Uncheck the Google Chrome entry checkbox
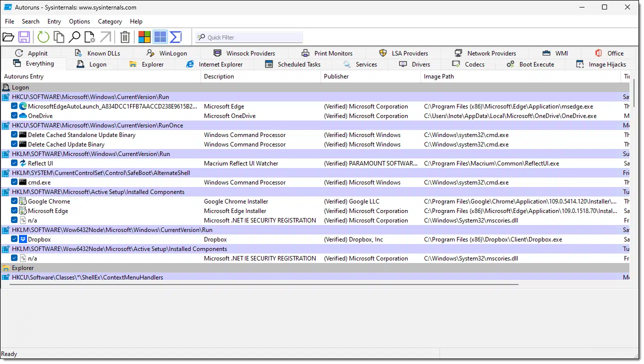644x364 pixels. pyautogui.click(x=14, y=201)
